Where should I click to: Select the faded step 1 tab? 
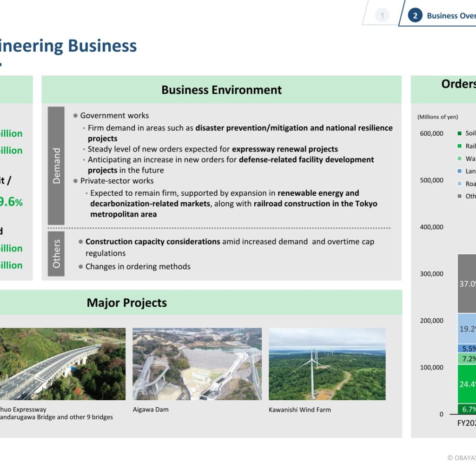pos(382,15)
